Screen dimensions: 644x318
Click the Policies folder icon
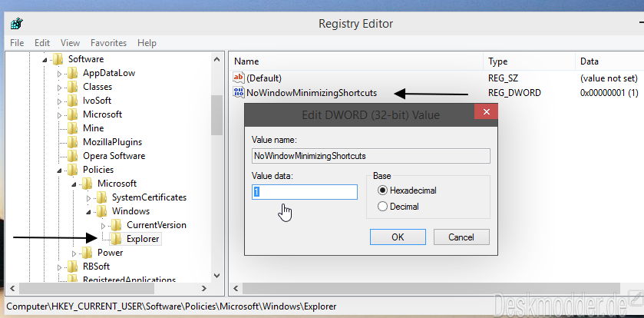point(72,170)
